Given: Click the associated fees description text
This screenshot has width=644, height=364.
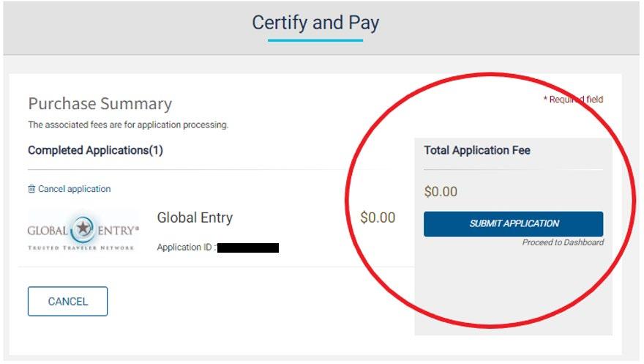Looking at the screenshot, I should click(128, 125).
